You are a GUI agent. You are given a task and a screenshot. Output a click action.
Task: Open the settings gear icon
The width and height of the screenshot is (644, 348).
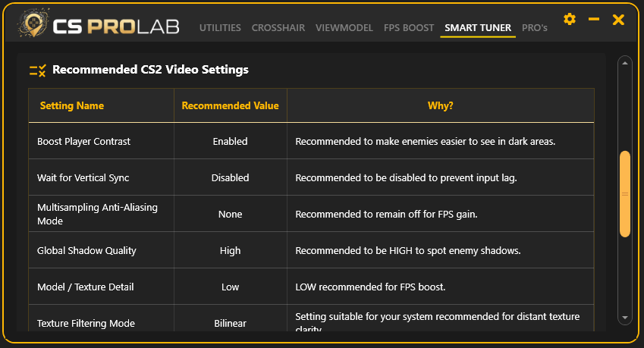570,19
